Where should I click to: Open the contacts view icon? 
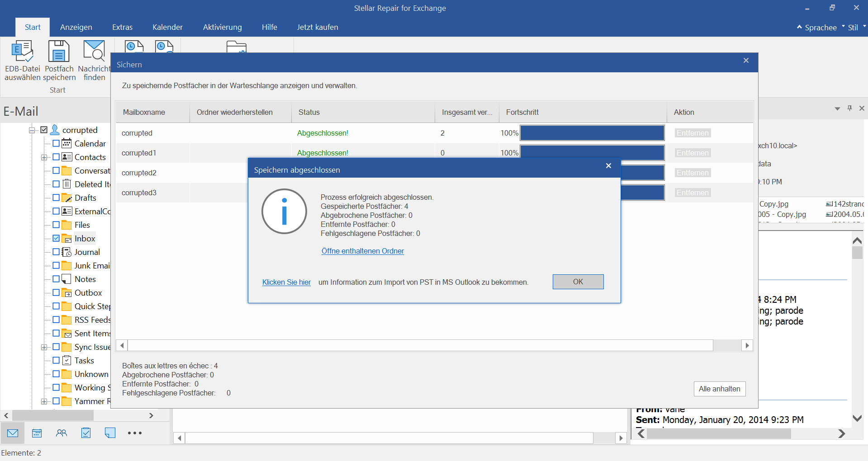pos(62,433)
